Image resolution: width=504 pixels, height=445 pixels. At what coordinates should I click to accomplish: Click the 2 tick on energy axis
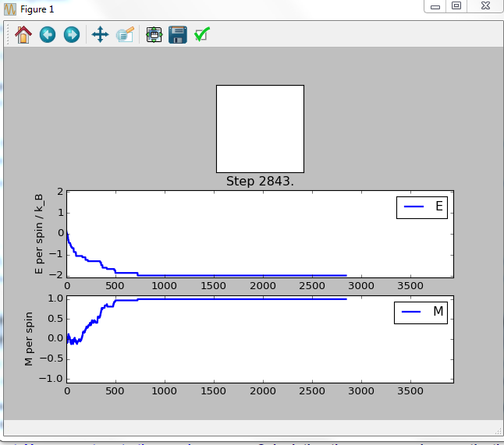[x=60, y=192]
